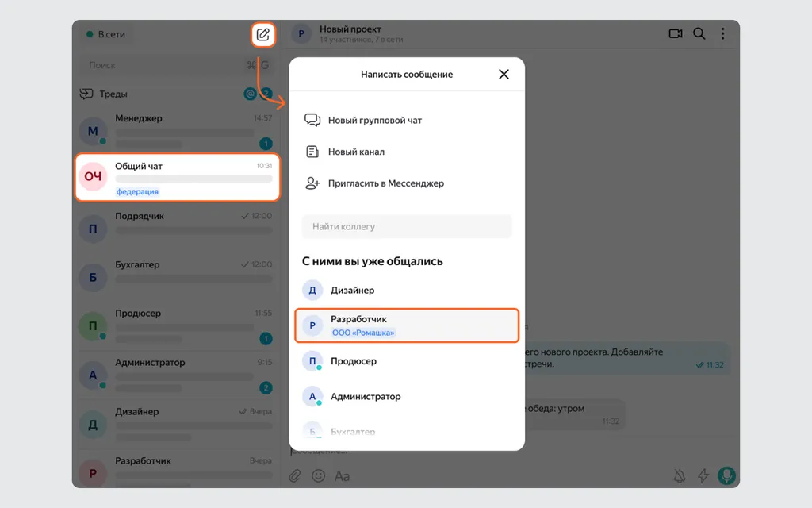Toggle Aa text formatting
The height and width of the screenshot is (508, 812).
(x=342, y=476)
